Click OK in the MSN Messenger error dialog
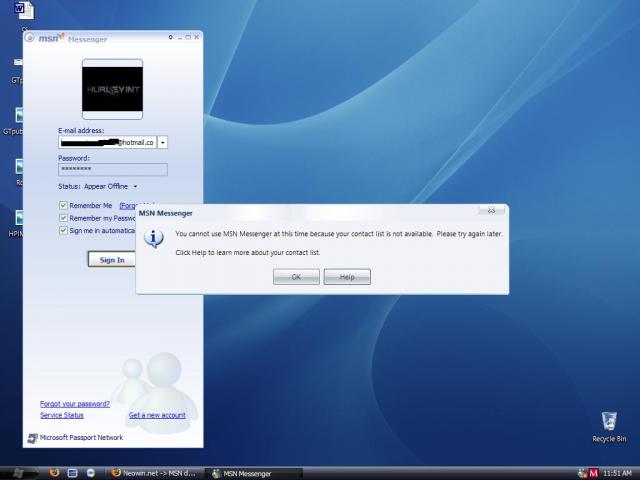 (296, 277)
